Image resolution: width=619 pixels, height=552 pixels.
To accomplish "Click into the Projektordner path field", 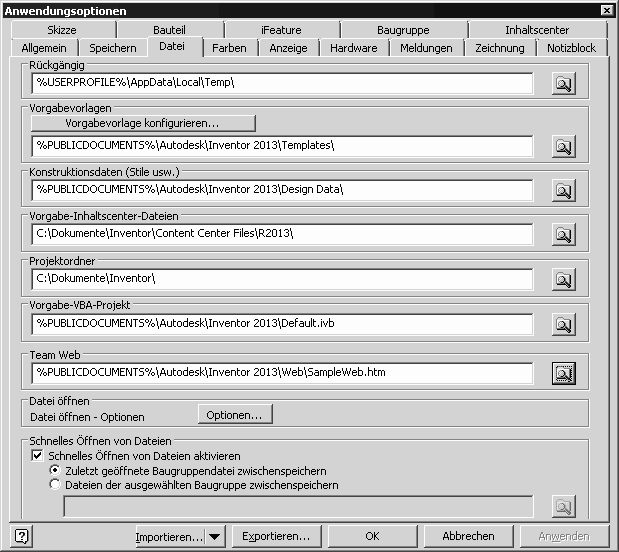I will 280,278.
